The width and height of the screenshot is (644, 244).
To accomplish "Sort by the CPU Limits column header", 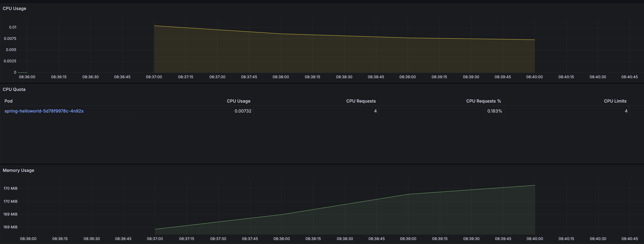I will (x=615, y=101).
